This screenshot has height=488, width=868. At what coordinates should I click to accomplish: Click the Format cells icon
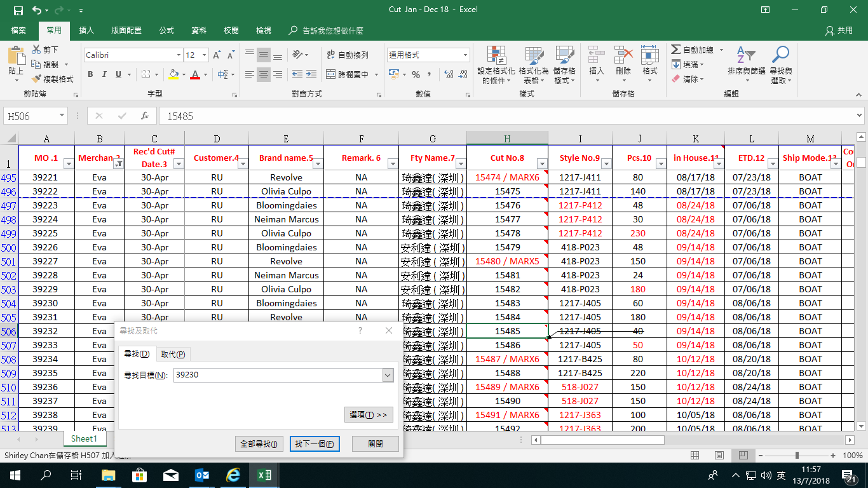click(649, 55)
